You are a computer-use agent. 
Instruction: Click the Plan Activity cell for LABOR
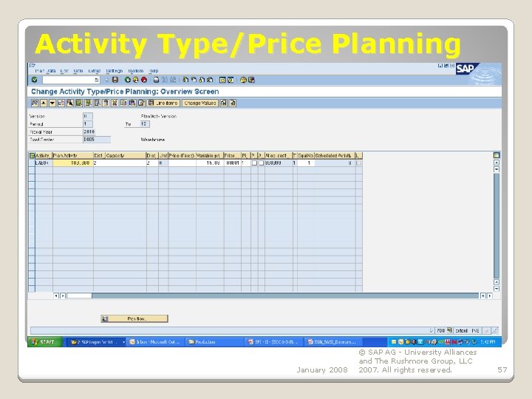[x=73, y=163]
